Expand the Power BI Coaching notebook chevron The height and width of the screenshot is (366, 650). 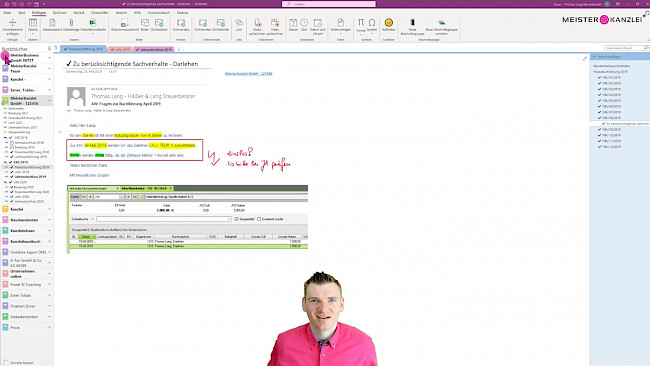(x=50, y=284)
